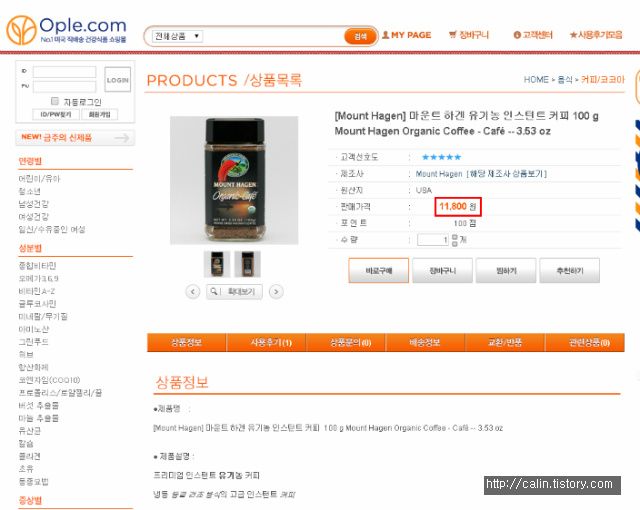Show previous product image arrow
The height and width of the screenshot is (510, 640).
pos(193,292)
